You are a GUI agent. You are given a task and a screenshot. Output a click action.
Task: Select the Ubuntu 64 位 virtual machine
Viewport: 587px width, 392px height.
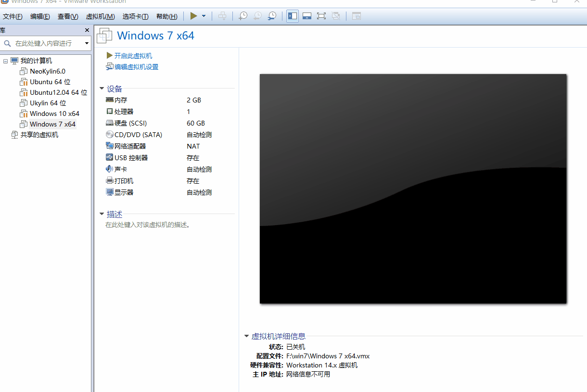50,82
